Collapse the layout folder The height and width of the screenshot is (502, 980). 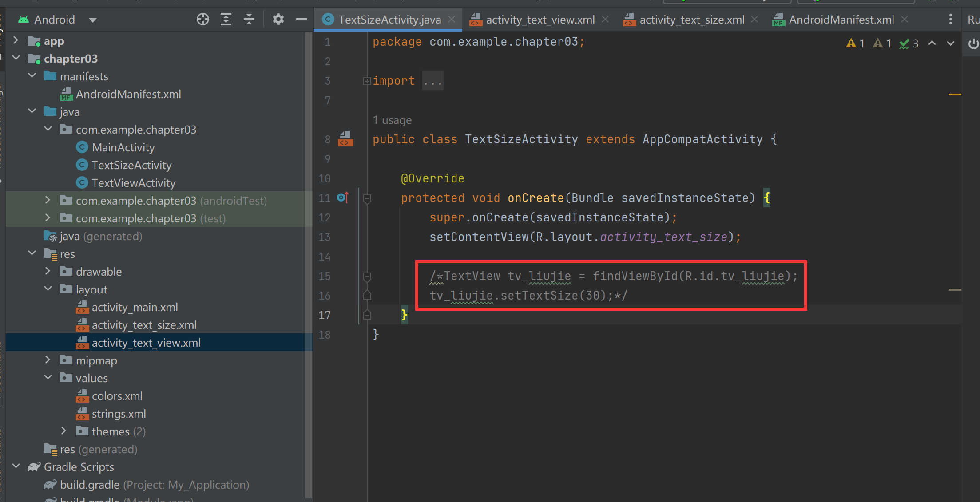[x=48, y=289]
